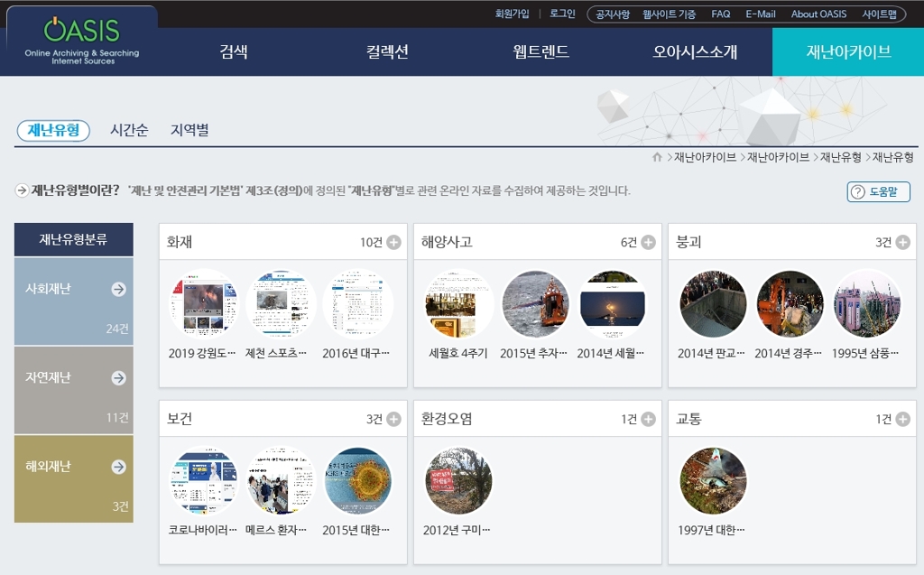This screenshot has width=924, height=575.
Task: Click the arrow icon on 해외재난
Action: 118,467
